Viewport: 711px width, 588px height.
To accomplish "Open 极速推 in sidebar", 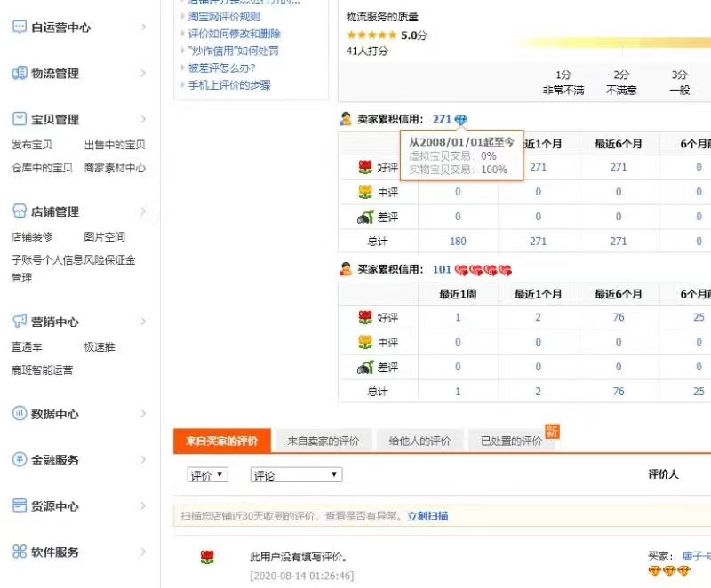I will [x=100, y=347].
